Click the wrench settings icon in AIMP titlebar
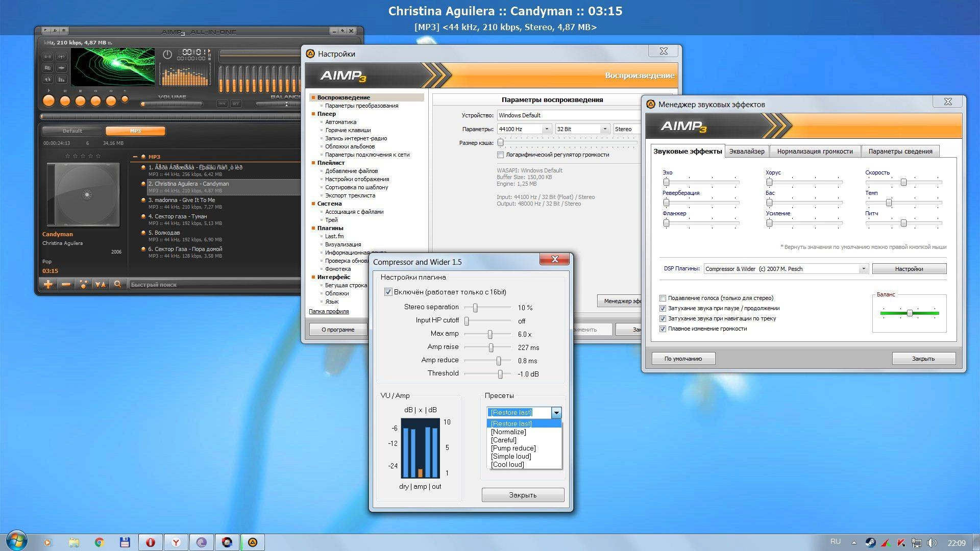980x551 pixels. 55,31
